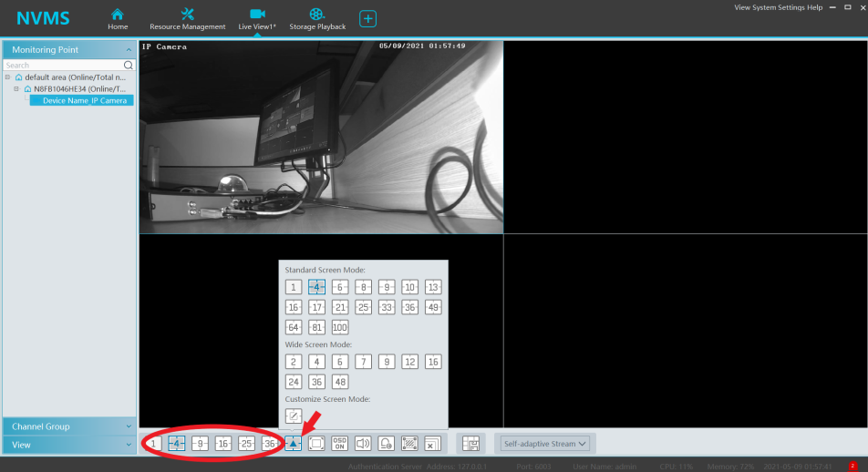
Task: Click the customize screen mode edit icon
Action: pos(294,416)
